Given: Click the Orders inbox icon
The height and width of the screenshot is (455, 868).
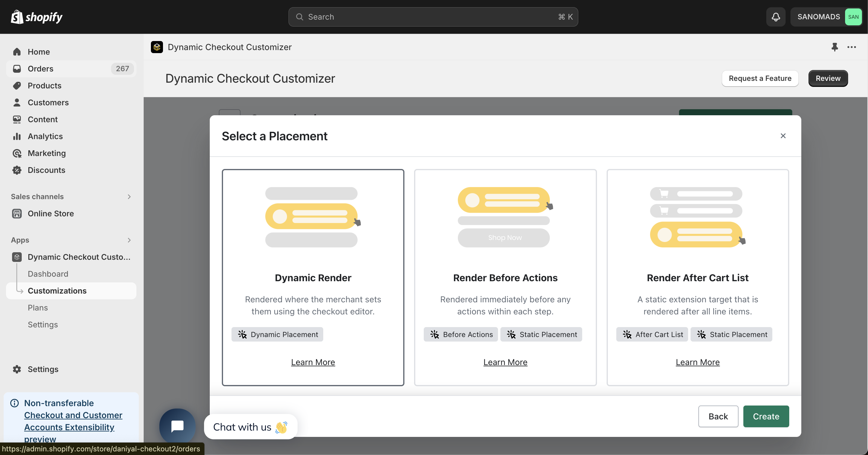Looking at the screenshot, I should click(17, 69).
